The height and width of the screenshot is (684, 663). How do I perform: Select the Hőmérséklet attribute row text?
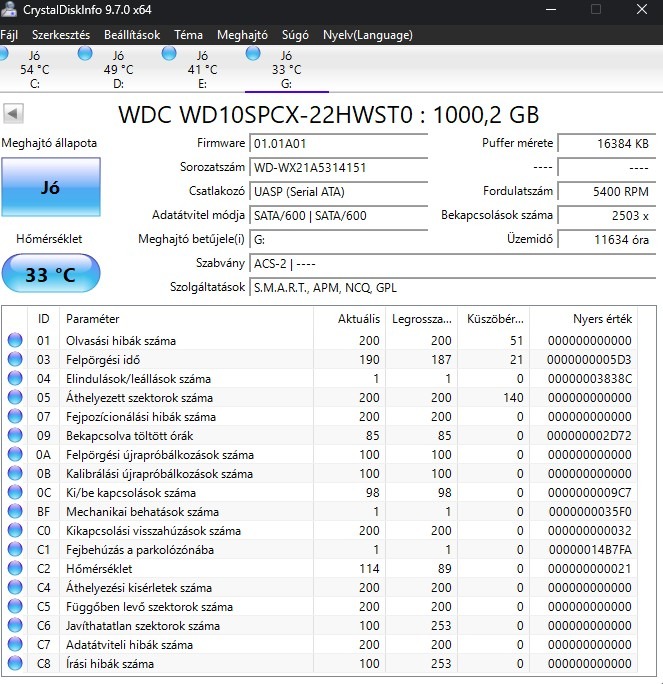coord(99,569)
